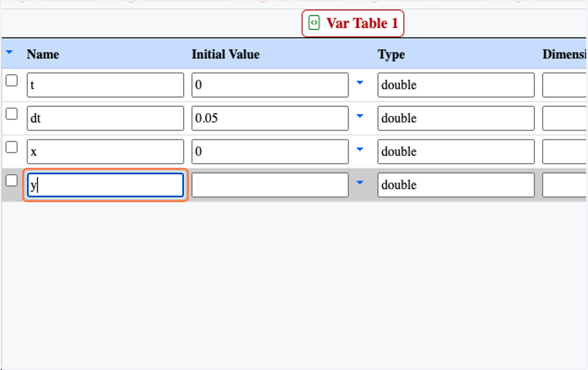Screen dimensions: 588x370
Task: Edit the Initial Value field of row x
Action: point(270,151)
